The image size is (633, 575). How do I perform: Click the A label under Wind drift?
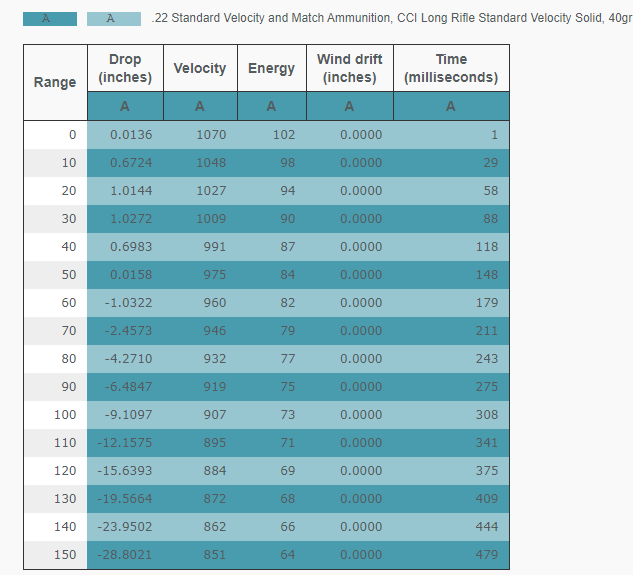349,106
